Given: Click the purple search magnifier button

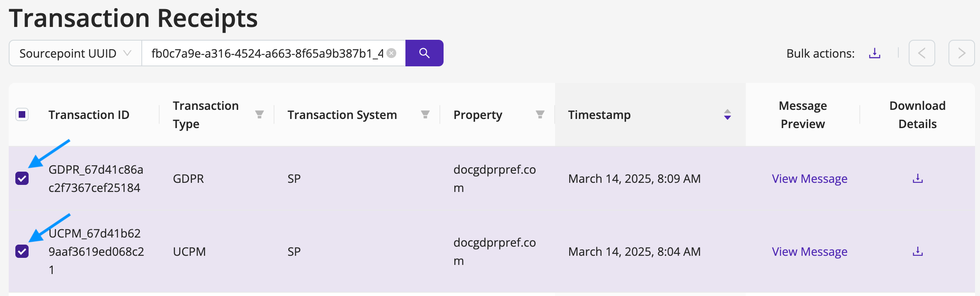Looking at the screenshot, I should (424, 53).
